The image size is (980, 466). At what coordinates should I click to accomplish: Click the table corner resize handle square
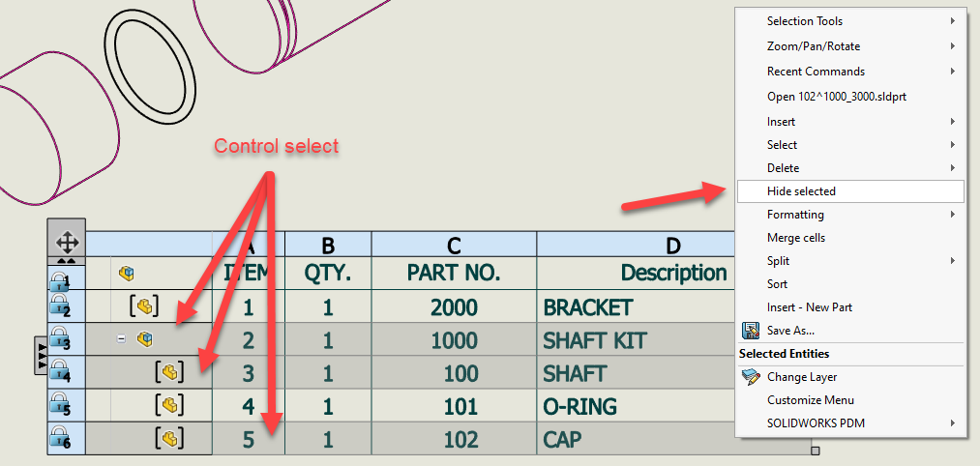click(815, 451)
